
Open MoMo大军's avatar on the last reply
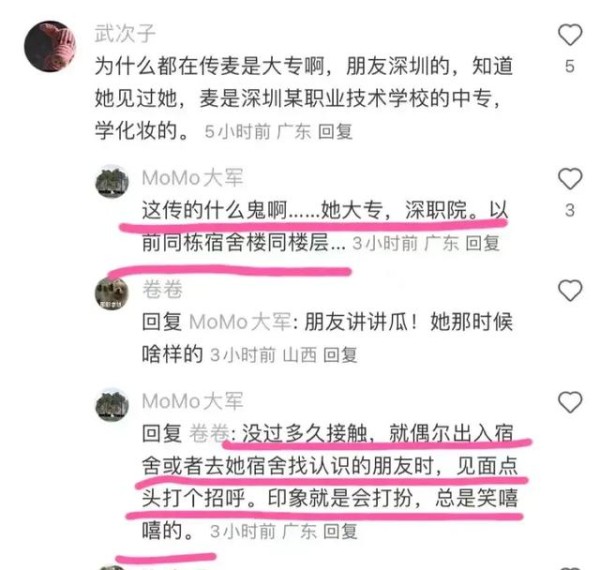112,405
